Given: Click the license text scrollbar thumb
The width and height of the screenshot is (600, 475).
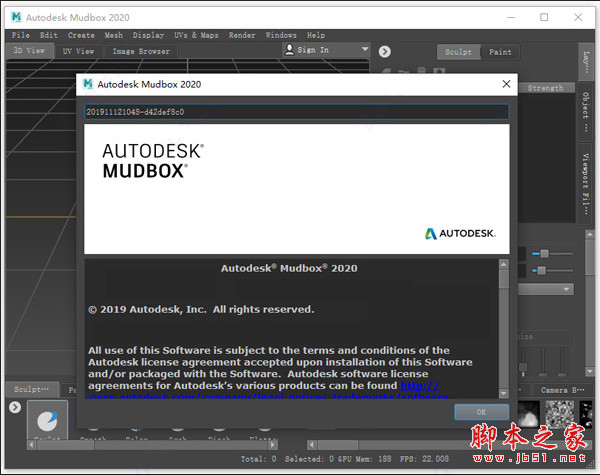Looking at the screenshot, I should click(x=504, y=279).
